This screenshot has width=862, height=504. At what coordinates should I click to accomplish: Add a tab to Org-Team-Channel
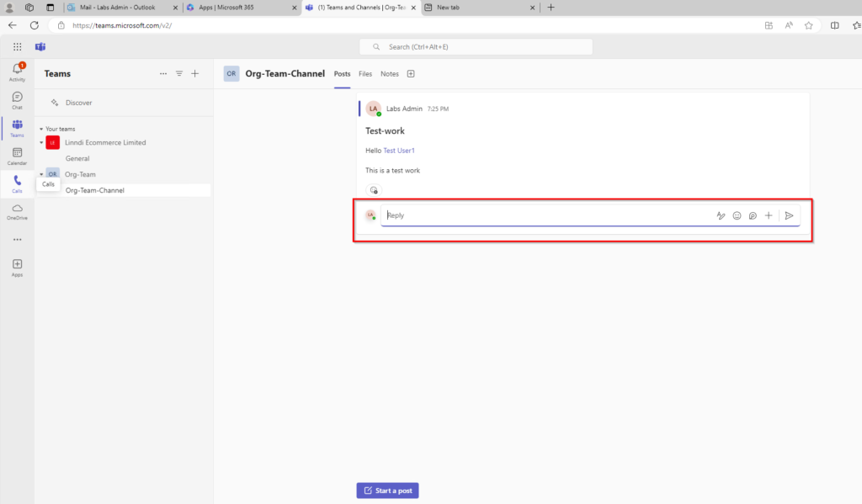(411, 74)
